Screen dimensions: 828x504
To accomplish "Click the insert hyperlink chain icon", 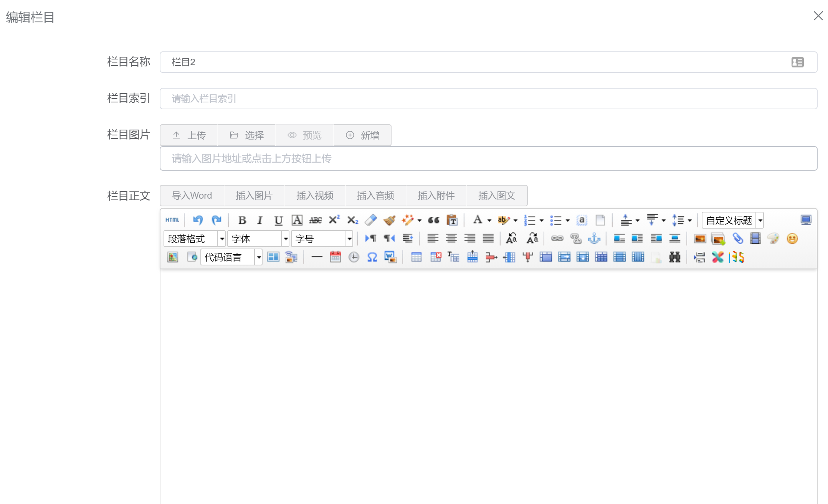I will [557, 239].
